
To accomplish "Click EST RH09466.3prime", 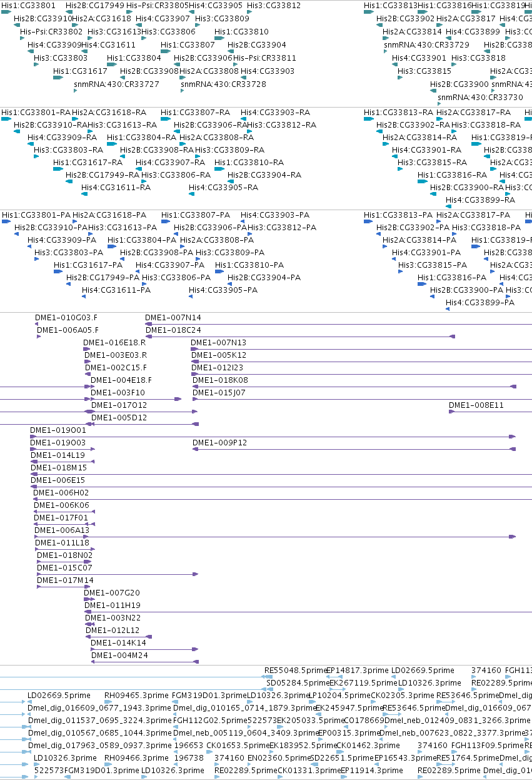I will click(x=136, y=758).
